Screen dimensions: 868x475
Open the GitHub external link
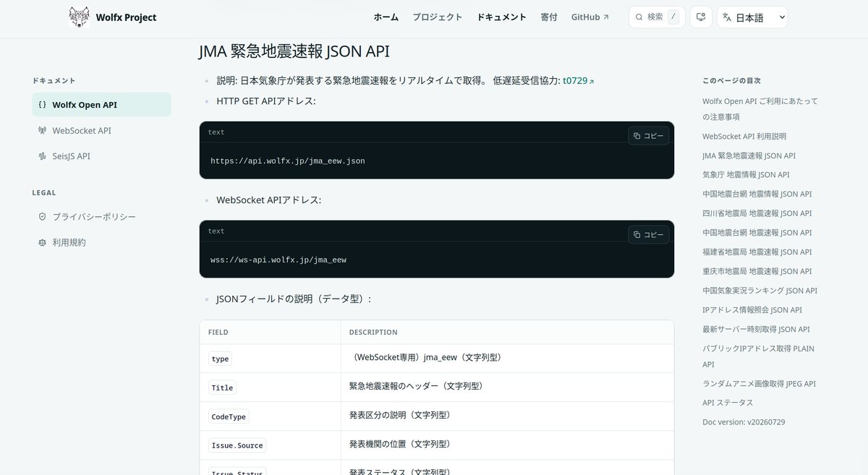point(590,17)
